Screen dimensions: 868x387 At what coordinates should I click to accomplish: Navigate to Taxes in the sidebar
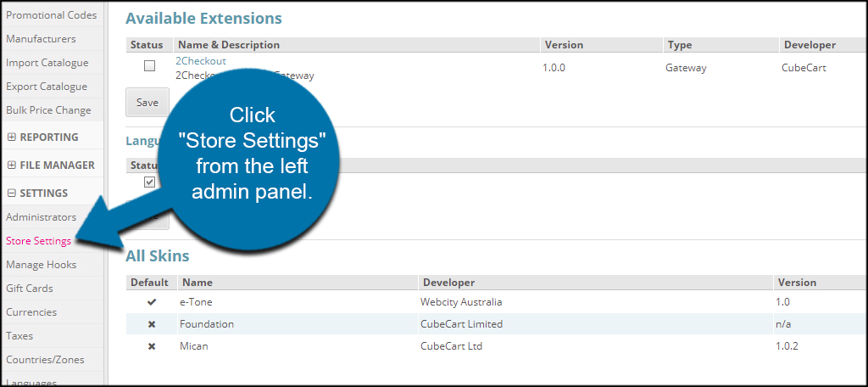19,336
